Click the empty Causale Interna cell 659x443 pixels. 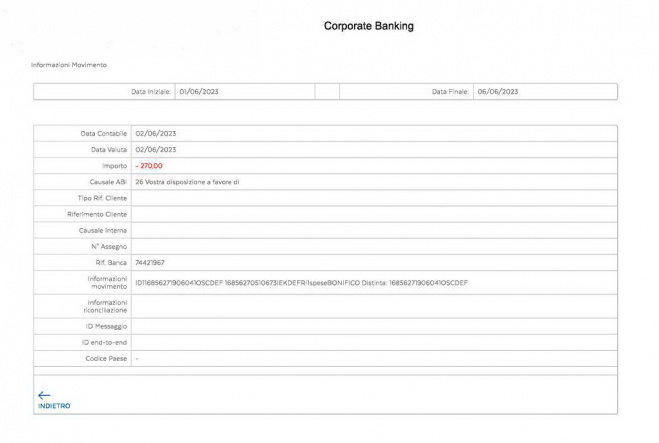tap(372, 230)
